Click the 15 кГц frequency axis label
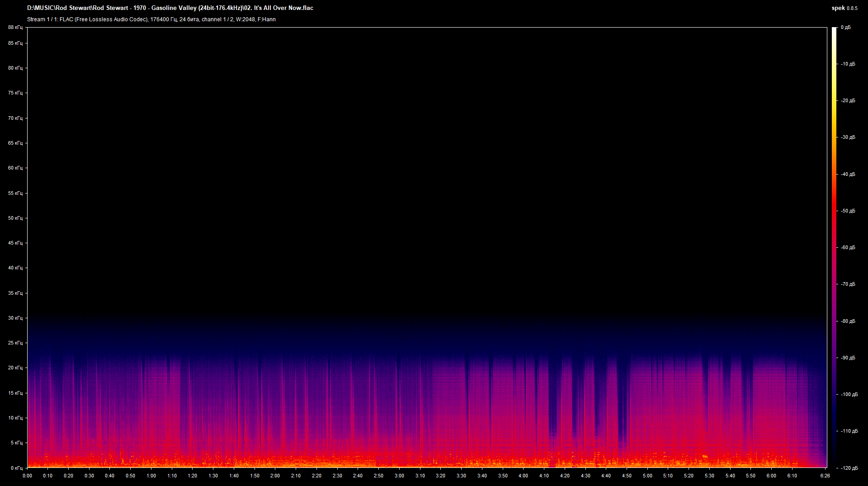868x486 pixels. pos(15,393)
